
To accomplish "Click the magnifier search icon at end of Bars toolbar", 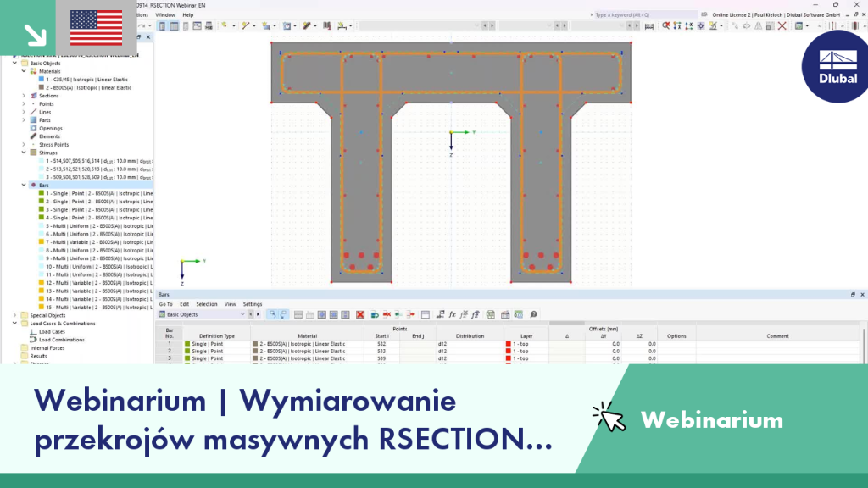I will click(534, 314).
